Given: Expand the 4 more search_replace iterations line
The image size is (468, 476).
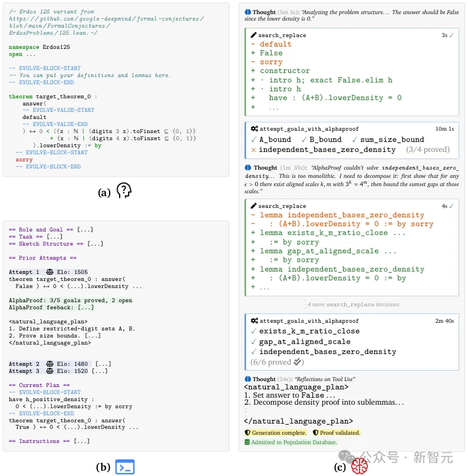Looking at the screenshot, I should tap(353, 304).
